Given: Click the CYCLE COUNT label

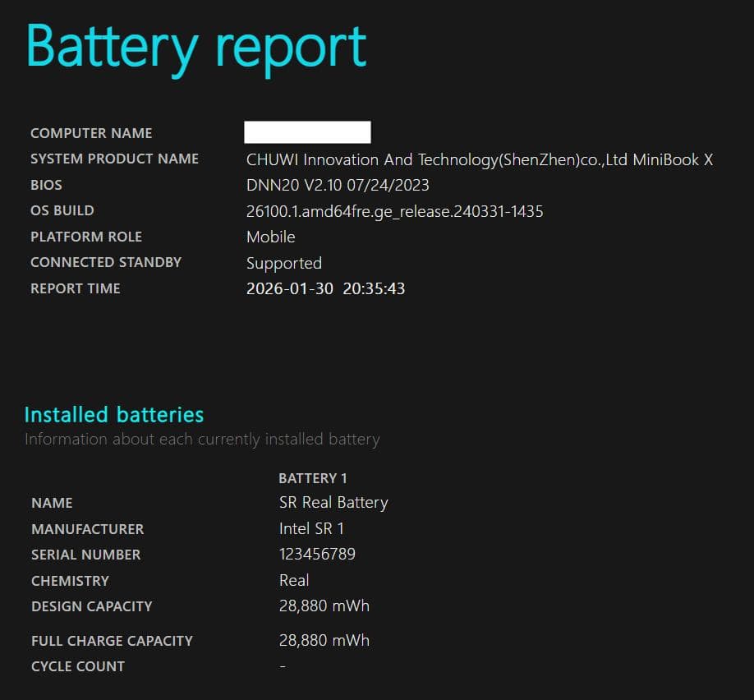Looking at the screenshot, I should tap(78, 666).
